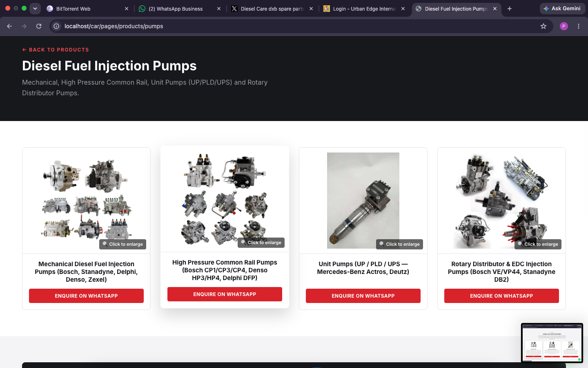Image resolution: width=588 pixels, height=368 pixels.
Task: Open the Chrome profile avatar
Action: 564,26
